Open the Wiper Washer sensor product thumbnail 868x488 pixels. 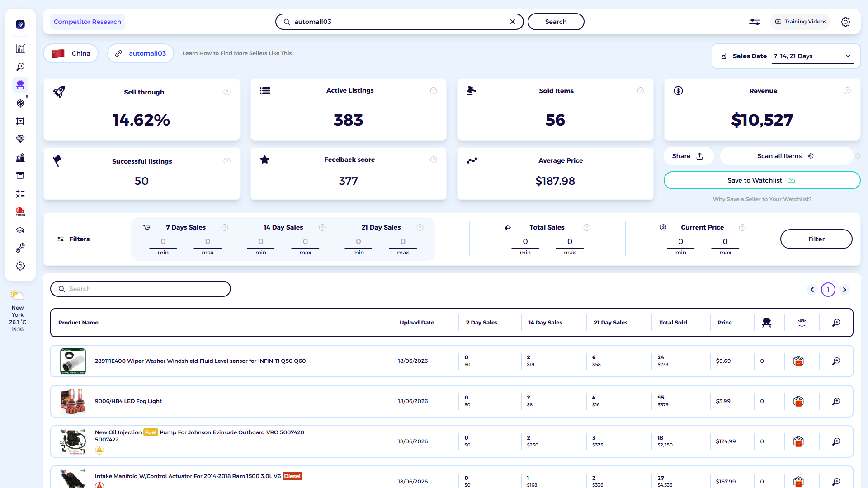tap(73, 361)
